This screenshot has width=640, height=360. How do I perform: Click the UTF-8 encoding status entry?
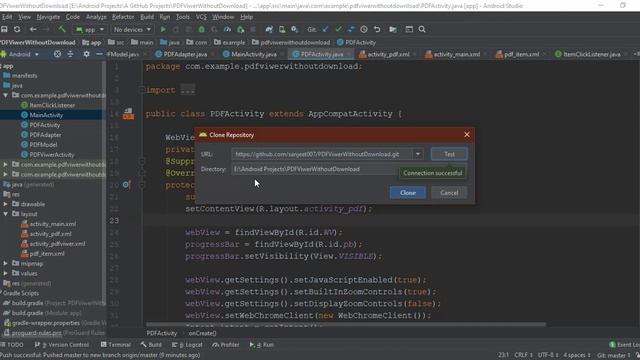point(547,355)
